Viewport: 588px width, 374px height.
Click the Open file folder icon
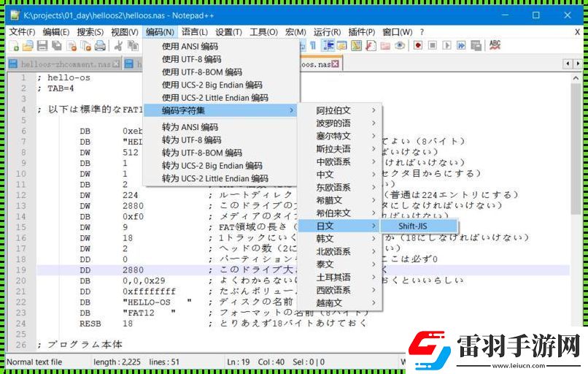28,46
